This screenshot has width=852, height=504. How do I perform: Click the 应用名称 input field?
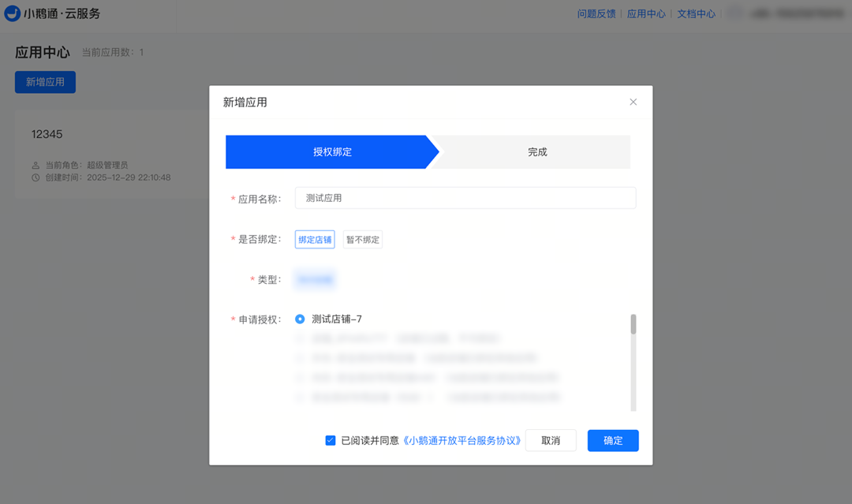click(465, 198)
